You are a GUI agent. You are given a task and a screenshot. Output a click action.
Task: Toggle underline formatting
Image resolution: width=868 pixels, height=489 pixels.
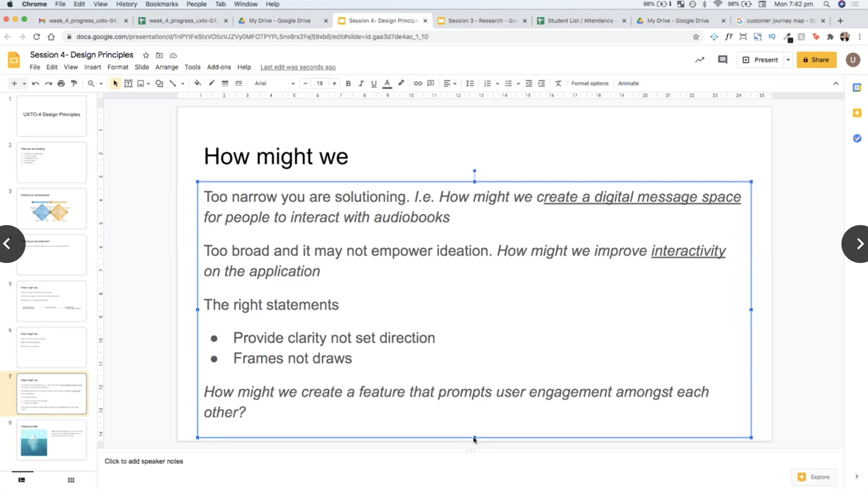374,83
